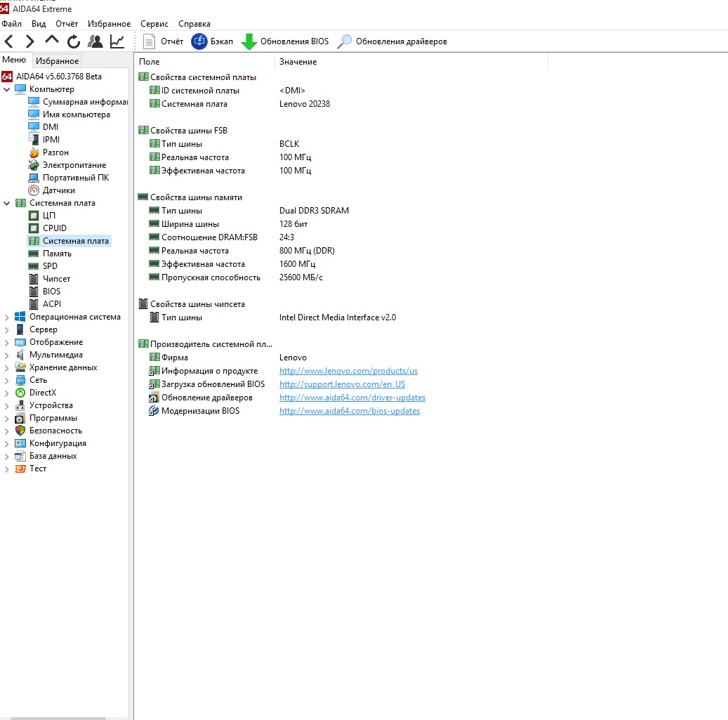
Task: Select the ACPI chip icon
Action: pos(34,304)
